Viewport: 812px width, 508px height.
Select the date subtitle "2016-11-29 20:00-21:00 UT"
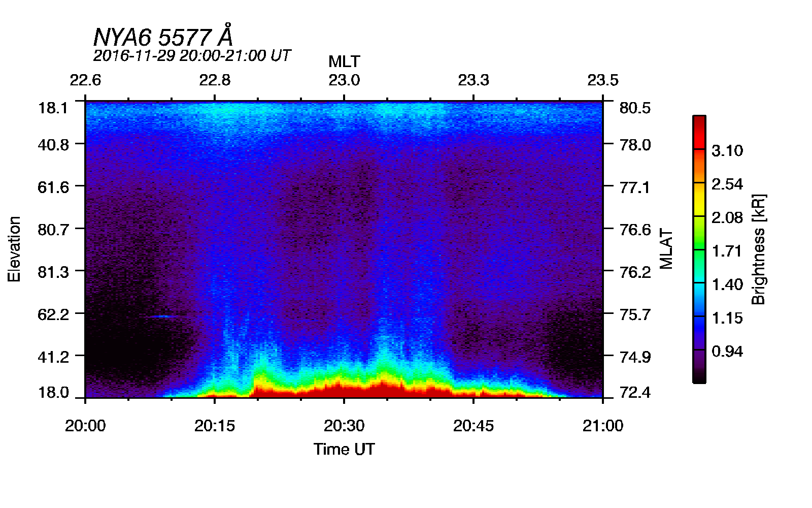192,55
